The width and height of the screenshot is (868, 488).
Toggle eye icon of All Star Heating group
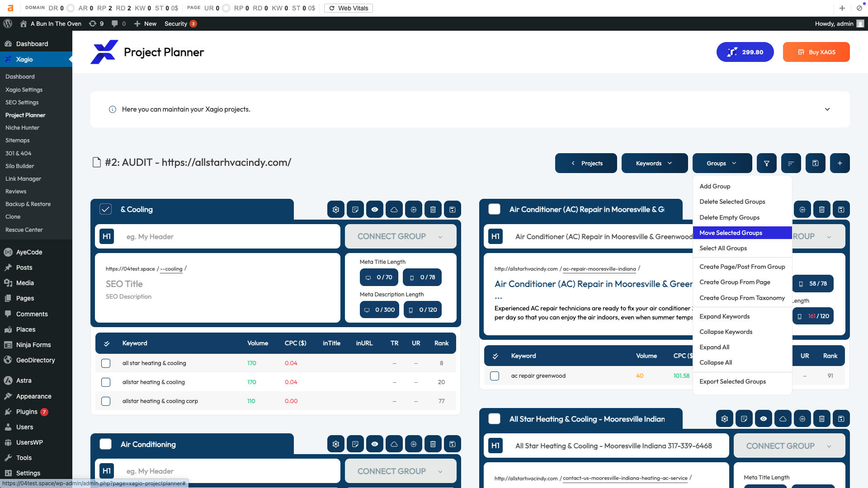coord(763,419)
